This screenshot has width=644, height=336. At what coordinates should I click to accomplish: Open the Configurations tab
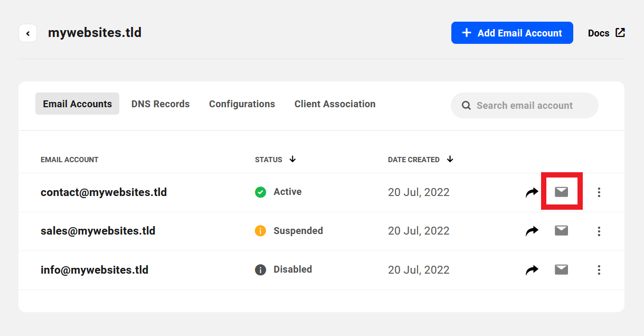[242, 104]
